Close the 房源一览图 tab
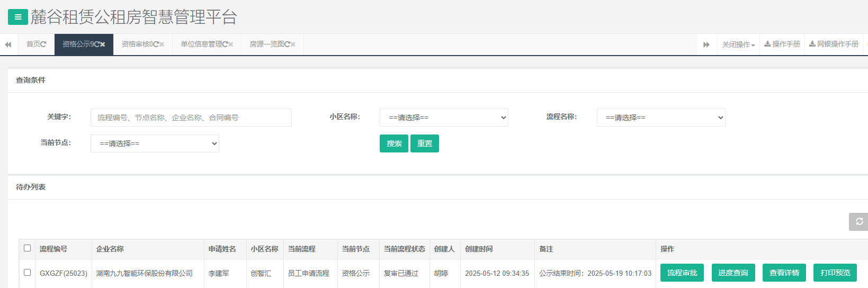The height and width of the screenshot is (288, 868). (x=293, y=44)
